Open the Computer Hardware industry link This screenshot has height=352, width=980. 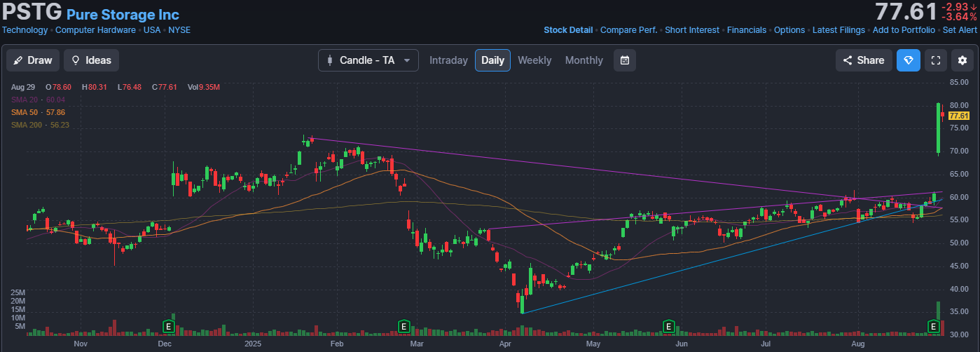point(96,30)
